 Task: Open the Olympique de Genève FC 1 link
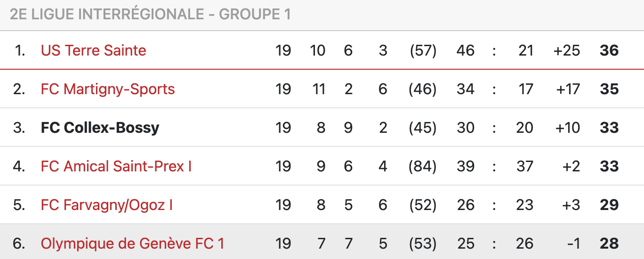[132, 243]
